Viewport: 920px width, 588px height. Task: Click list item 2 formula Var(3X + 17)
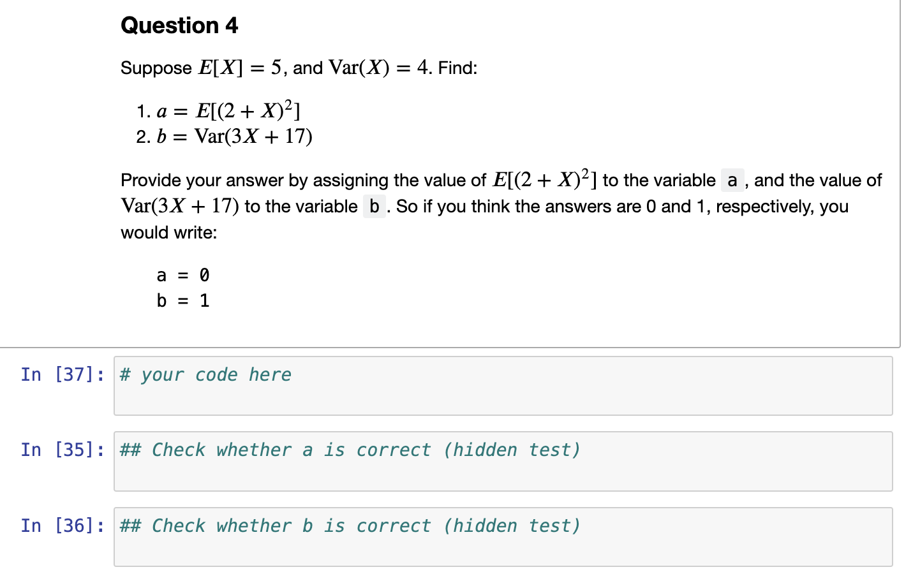[x=253, y=136]
